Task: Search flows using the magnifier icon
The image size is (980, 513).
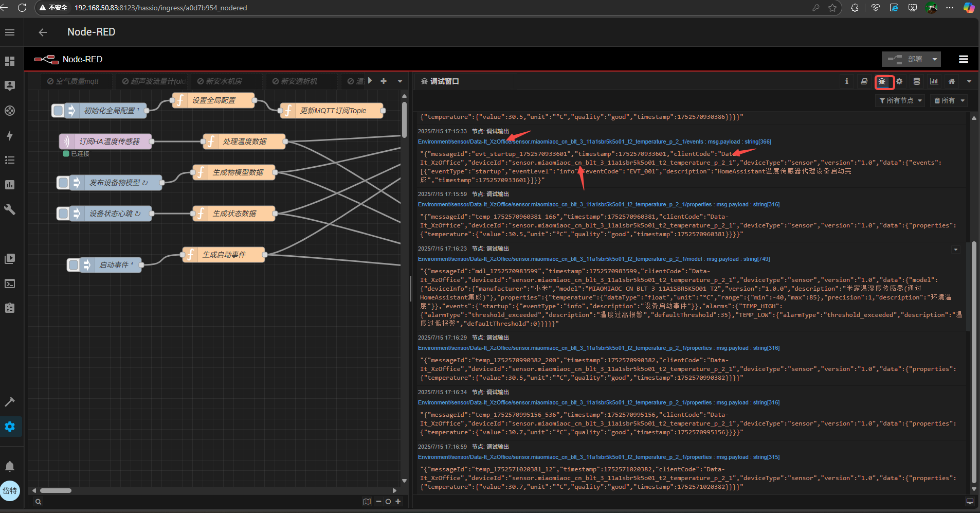Action: 38,502
